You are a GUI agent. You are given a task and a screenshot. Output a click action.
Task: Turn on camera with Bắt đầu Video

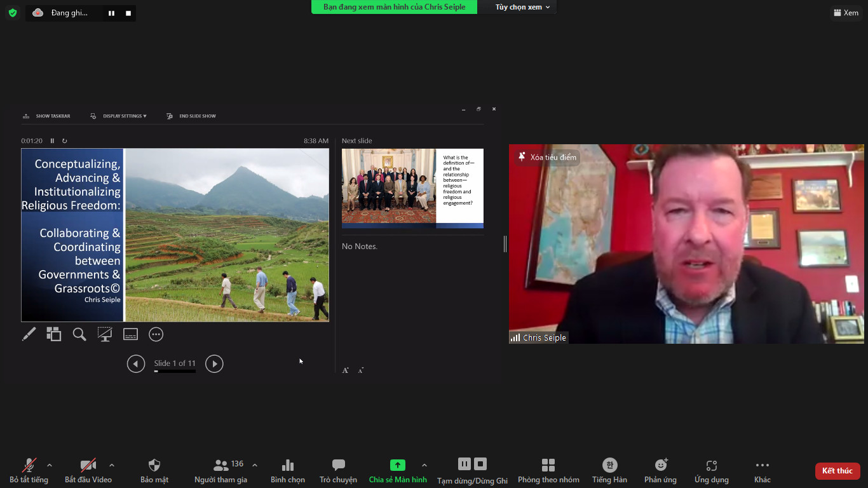point(88,470)
